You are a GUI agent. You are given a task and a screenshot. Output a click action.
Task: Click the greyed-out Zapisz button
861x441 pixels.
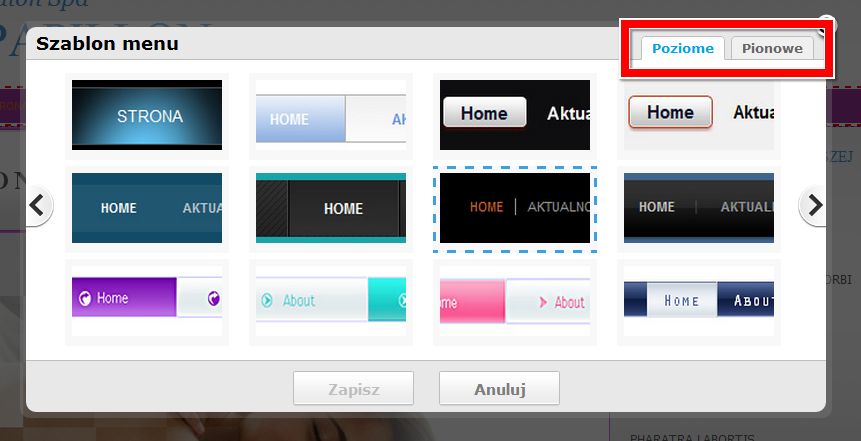tap(353, 388)
